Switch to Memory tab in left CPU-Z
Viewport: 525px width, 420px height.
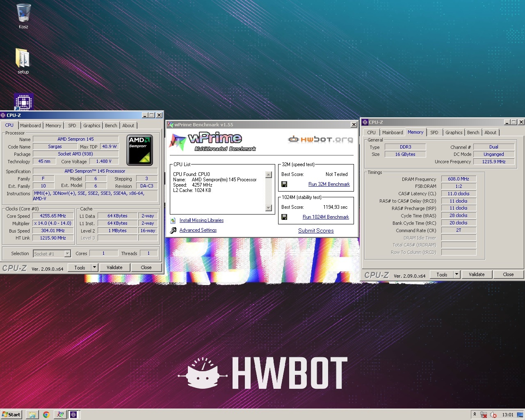coord(53,126)
